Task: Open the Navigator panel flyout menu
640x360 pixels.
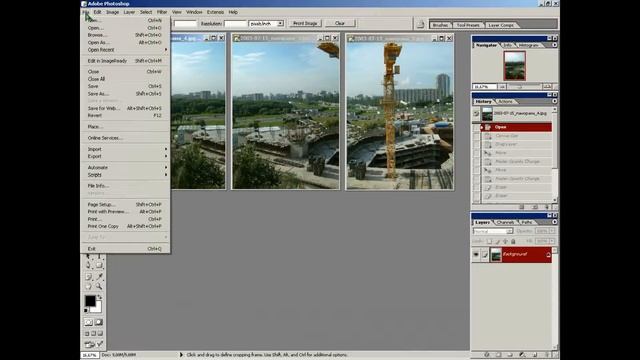Action: click(x=554, y=45)
